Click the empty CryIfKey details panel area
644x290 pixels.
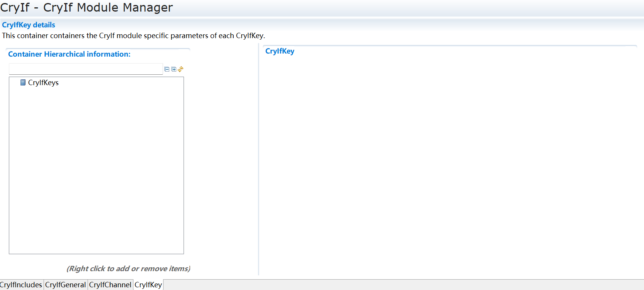pos(447,162)
